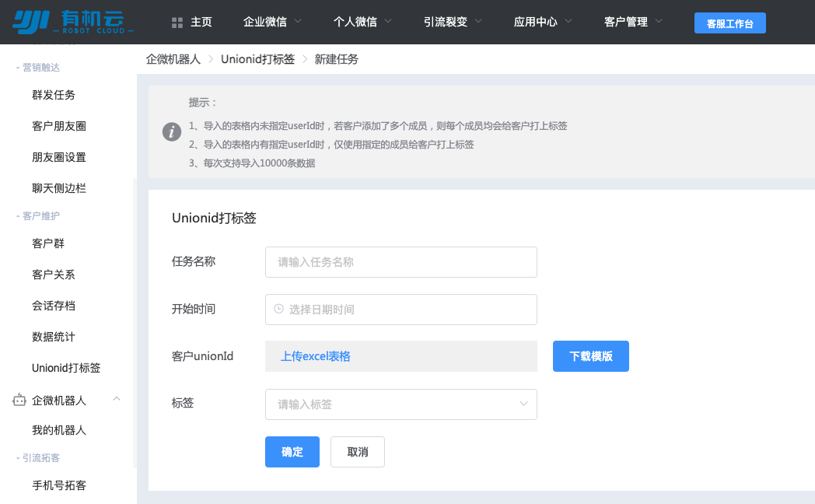This screenshot has height=504, width=815.
Task: Click the grid icon beside 主页
Action: 177,22
